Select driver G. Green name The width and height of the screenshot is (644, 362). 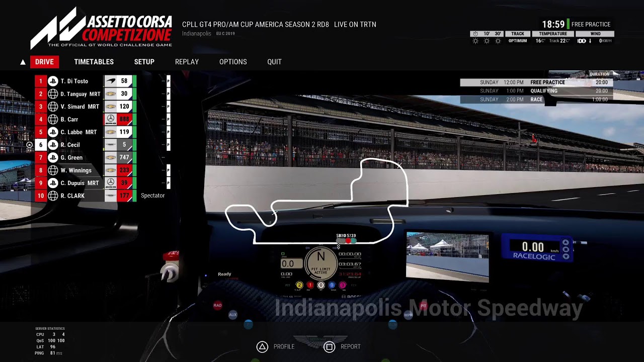pos(71,158)
